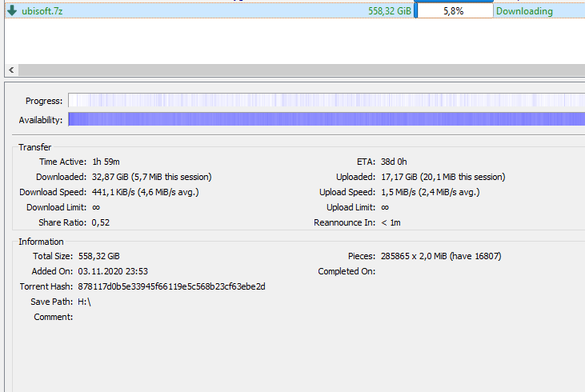Image resolution: width=585 pixels, height=392 pixels.
Task: Click the Pieces count value
Action: point(441,256)
